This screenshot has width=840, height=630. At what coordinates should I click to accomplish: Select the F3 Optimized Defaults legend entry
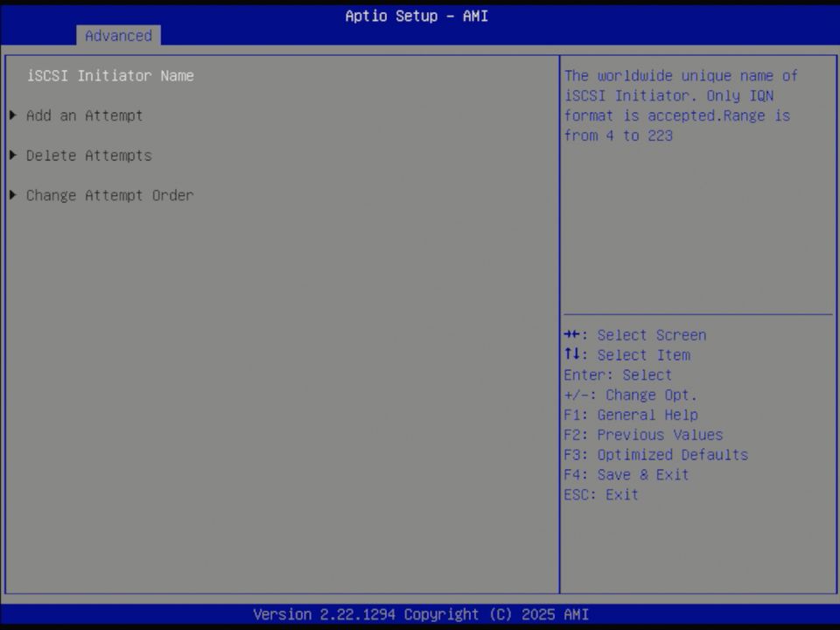[655, 454]
